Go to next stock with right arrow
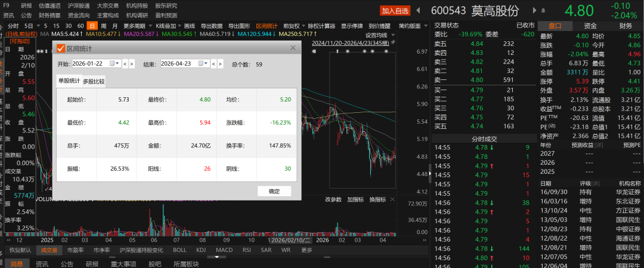644x268 pixels. (534, 11)
